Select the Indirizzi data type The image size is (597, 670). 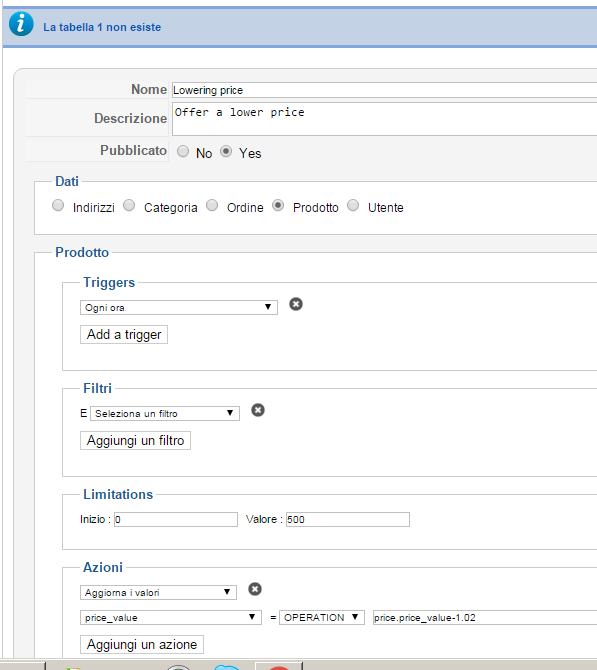coord(58,206)
